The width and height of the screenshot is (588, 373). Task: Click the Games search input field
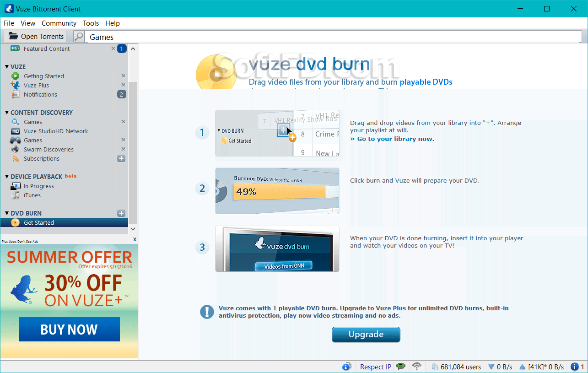tap(334, 37)
